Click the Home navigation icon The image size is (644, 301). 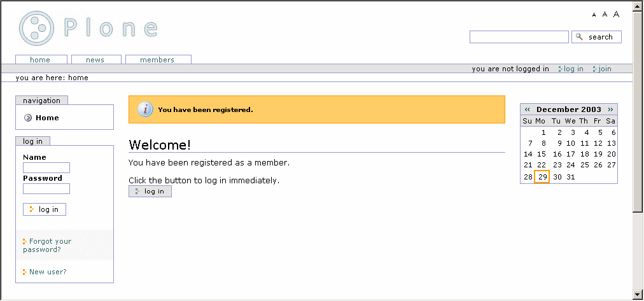(28, 118)
